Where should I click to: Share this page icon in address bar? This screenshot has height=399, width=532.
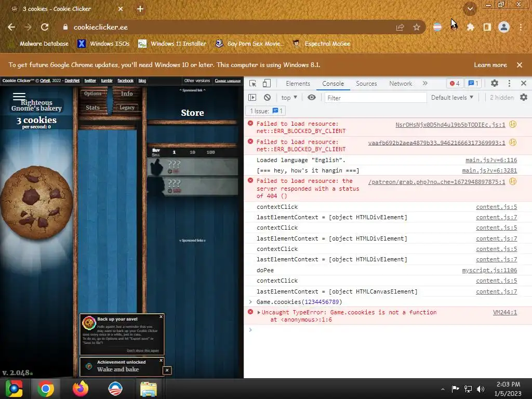400,27
